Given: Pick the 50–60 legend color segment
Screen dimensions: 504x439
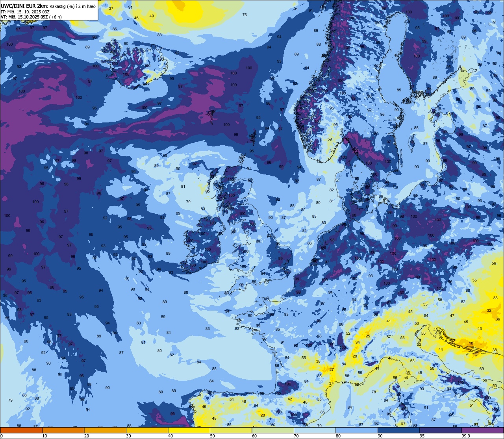Looking at the screenshot, I should tap(231, 430).
